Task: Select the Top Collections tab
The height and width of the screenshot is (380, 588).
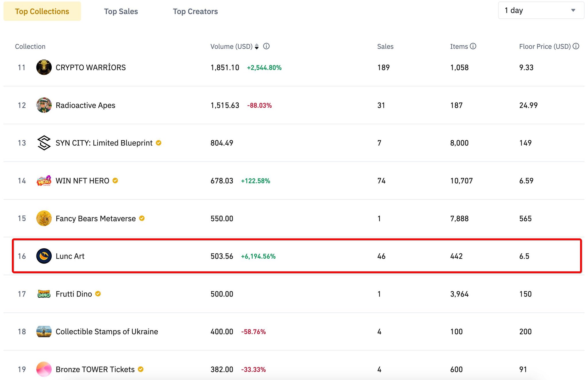Action: 42,11
